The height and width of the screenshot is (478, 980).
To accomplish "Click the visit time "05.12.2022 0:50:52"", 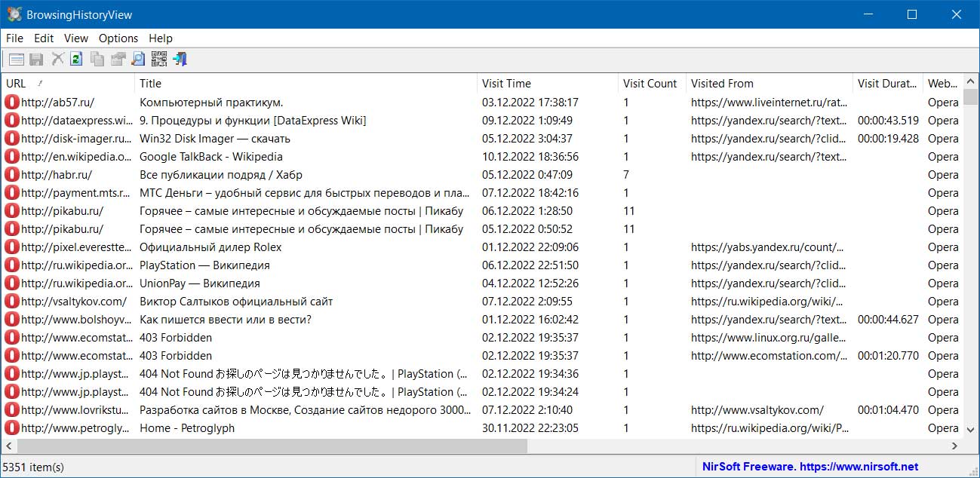I will (x=527, y=228).
